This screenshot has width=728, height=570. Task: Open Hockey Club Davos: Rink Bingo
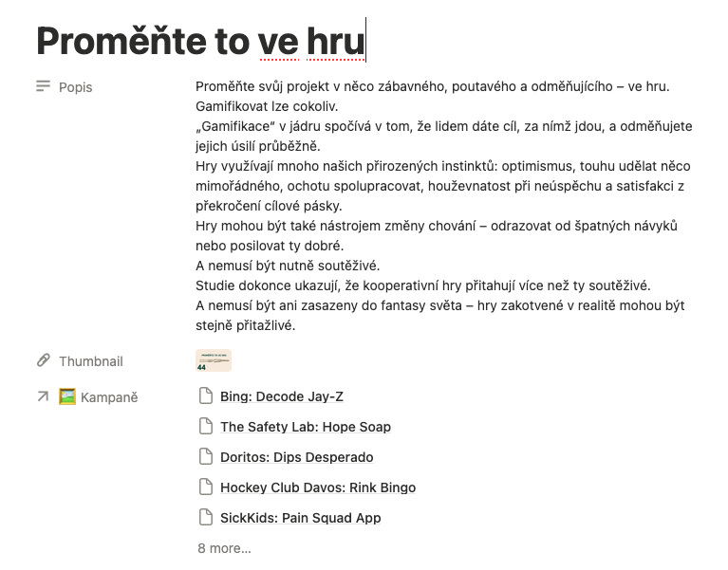click(x=318, y=487)
